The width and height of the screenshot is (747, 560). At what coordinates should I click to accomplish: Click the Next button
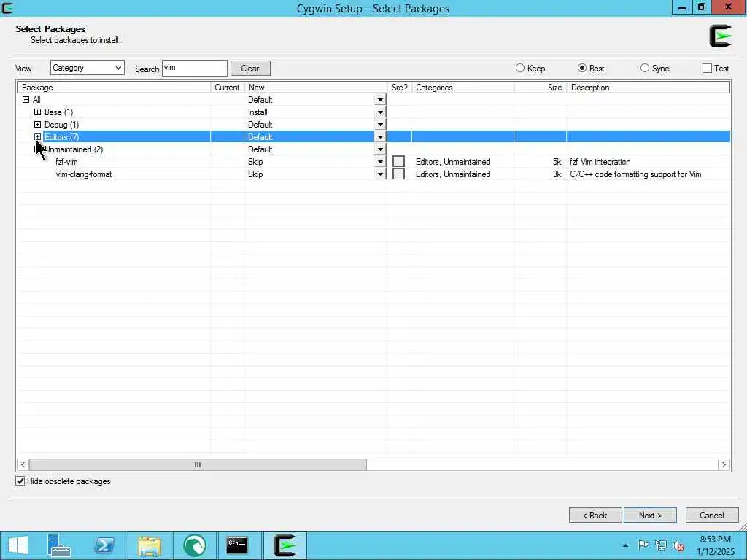(x=650, y=516)
